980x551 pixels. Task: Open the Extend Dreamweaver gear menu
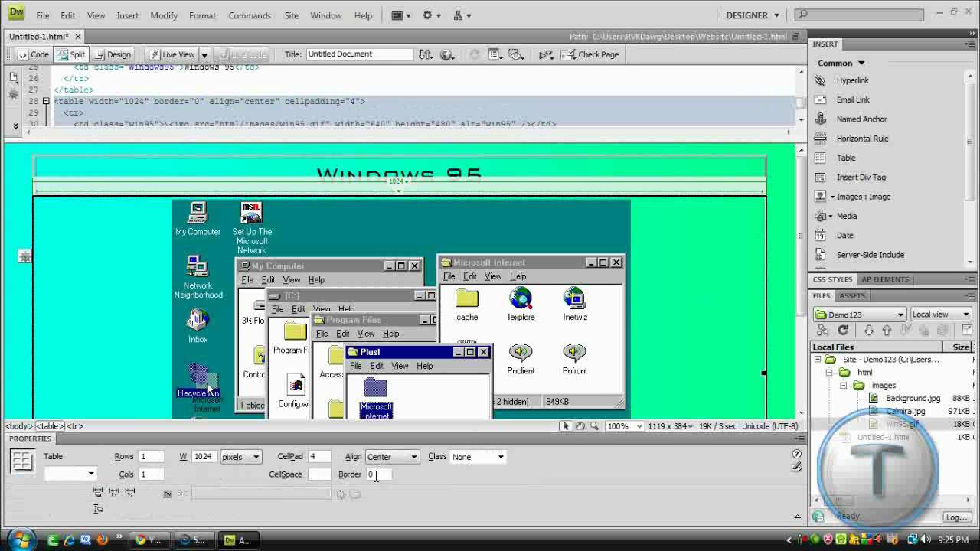[x=433, y=15]
